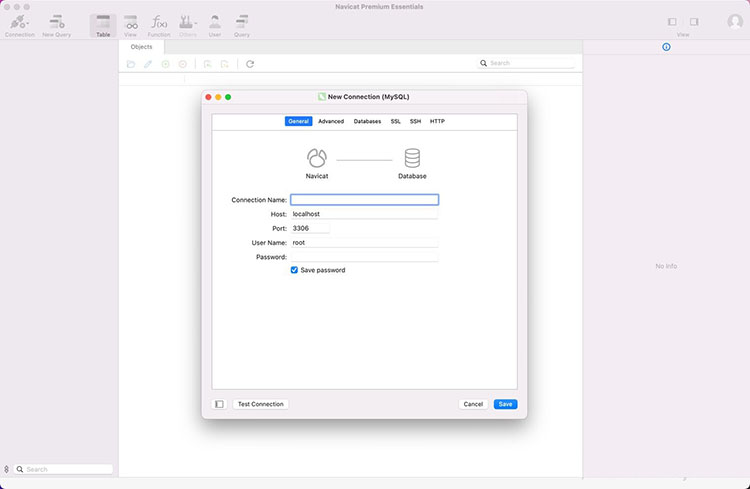This screenshot has width=750, height=489.
Task: Click the Objects search field
Action: pos(526,63)
